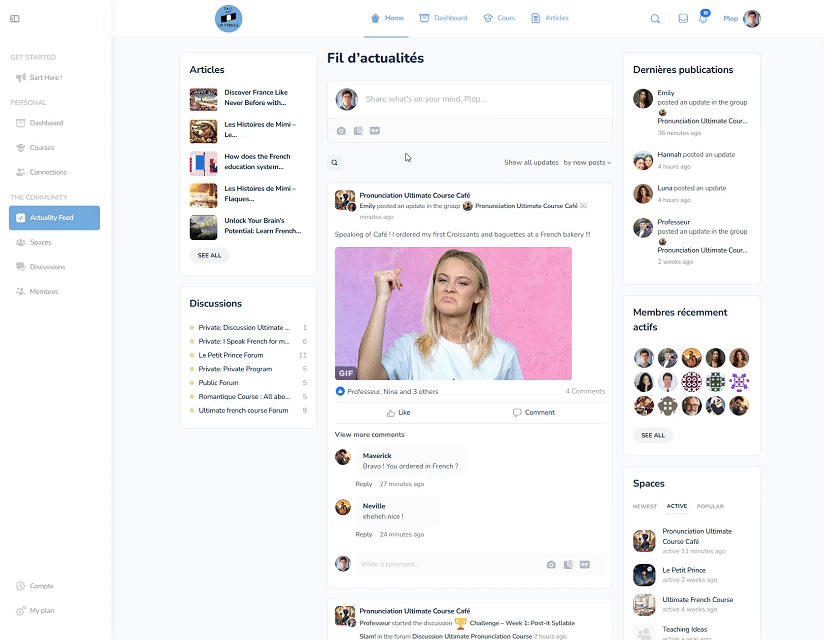Like the croissants post
The image size is (824, 640).
click(x=398, y=413)
